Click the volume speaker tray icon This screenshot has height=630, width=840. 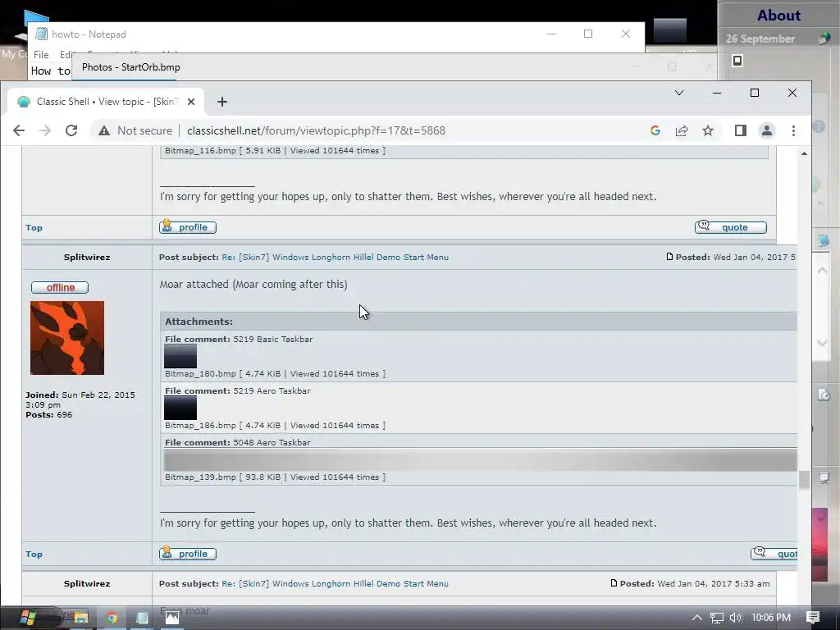click(736, 618)
